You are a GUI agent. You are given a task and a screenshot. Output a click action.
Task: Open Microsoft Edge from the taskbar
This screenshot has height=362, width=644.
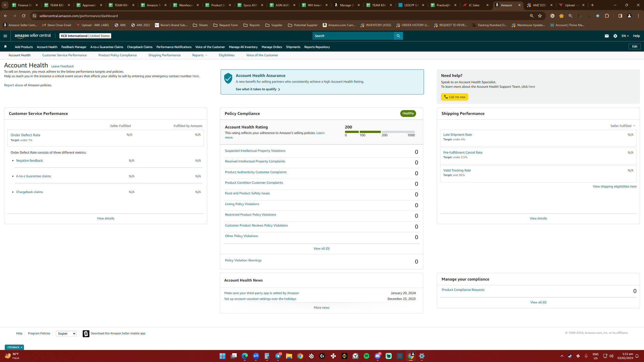[x=245, y=356]
